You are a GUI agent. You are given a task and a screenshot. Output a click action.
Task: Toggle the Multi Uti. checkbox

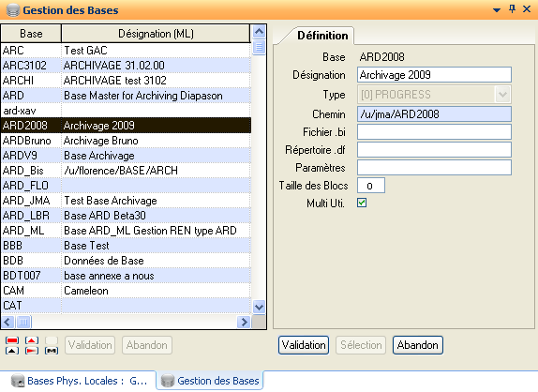point(362,203)
